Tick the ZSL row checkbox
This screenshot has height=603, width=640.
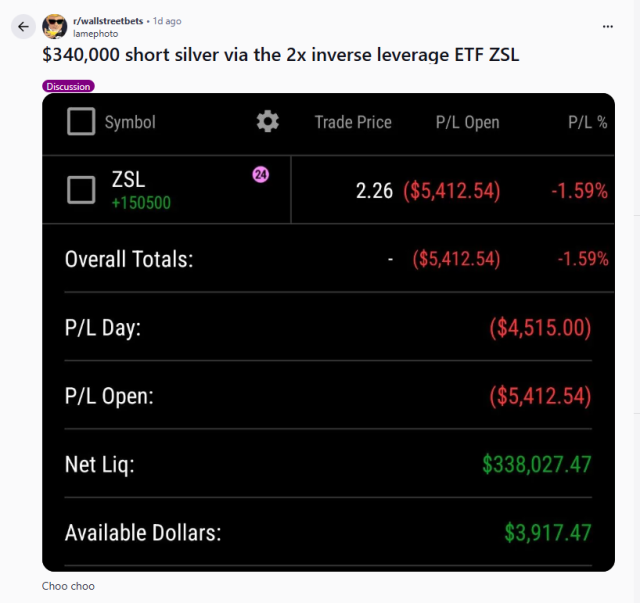coord(81,190)
